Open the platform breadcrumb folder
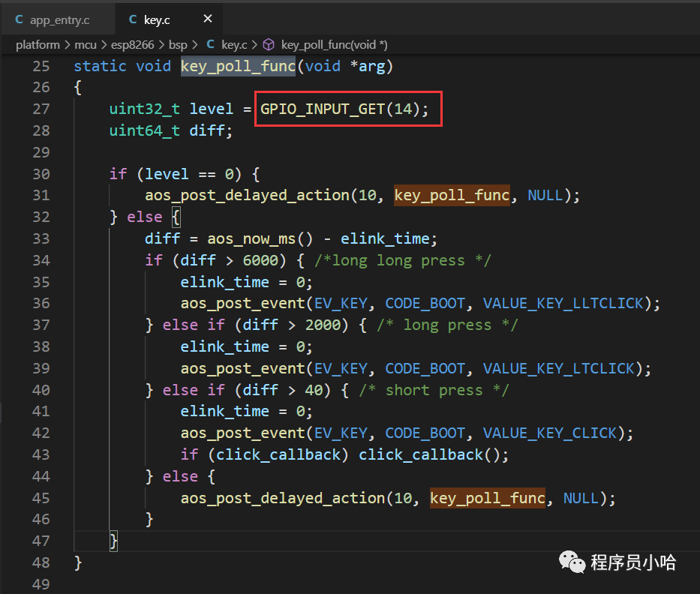This screenshot has width=700, height=594. (x=38, y=45)
